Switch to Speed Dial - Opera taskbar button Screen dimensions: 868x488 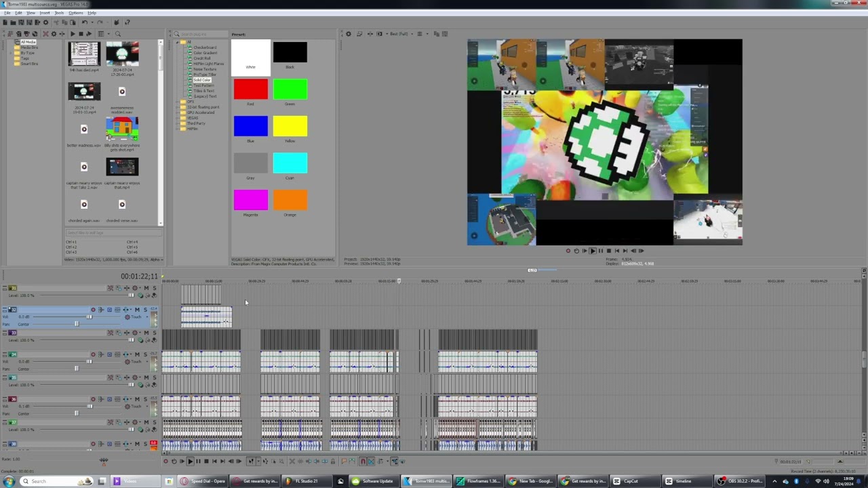203,481
